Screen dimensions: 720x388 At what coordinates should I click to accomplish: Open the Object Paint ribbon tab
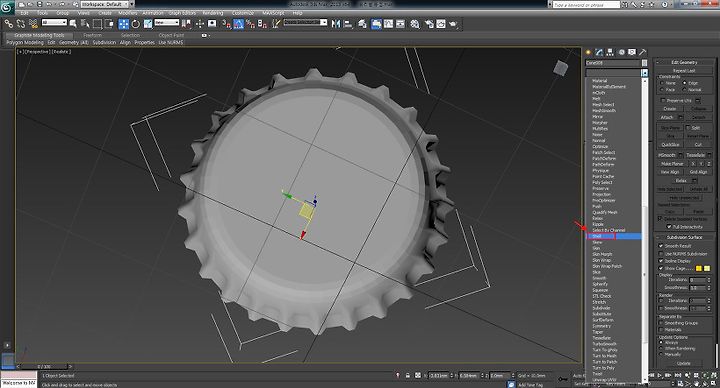click(x=171, y=35)
